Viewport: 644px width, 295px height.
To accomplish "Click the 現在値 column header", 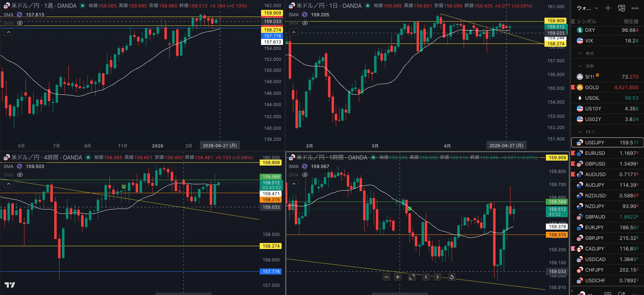I will tap(631, 21).
